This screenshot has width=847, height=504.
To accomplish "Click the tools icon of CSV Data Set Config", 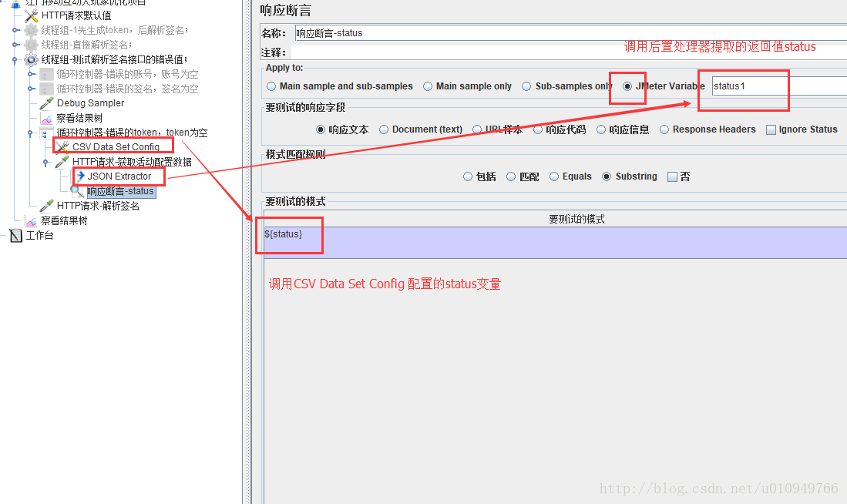I will 62,147.
